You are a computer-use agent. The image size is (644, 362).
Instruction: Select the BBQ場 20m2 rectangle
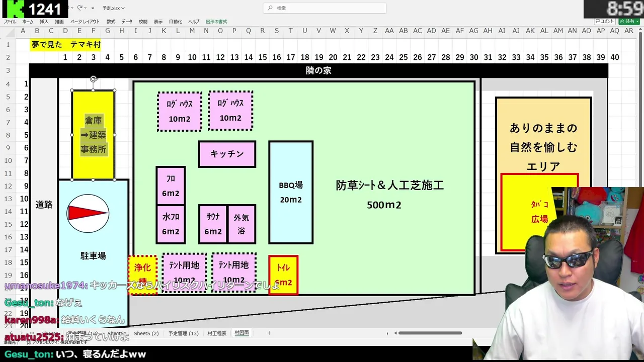291,192
